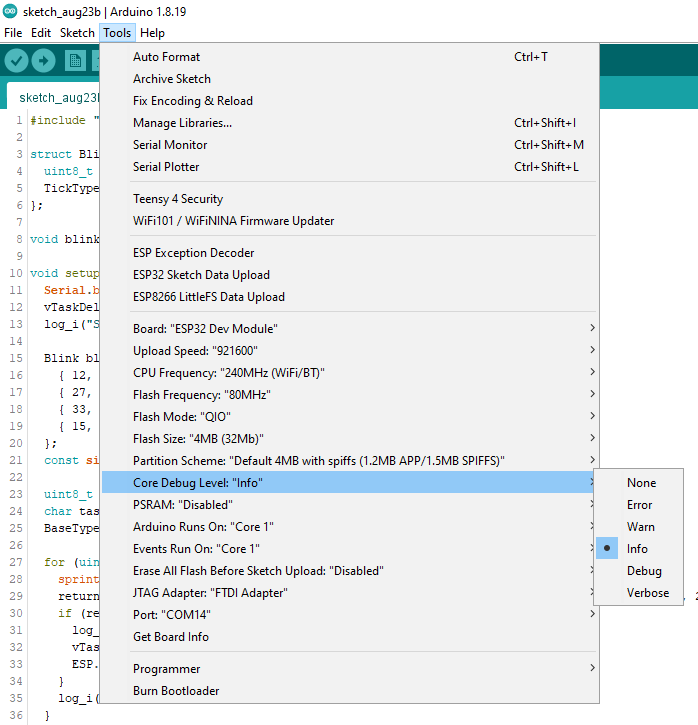Open the Help menu
This screenshot has height=725, width=698.
click(x=152, y=33)
